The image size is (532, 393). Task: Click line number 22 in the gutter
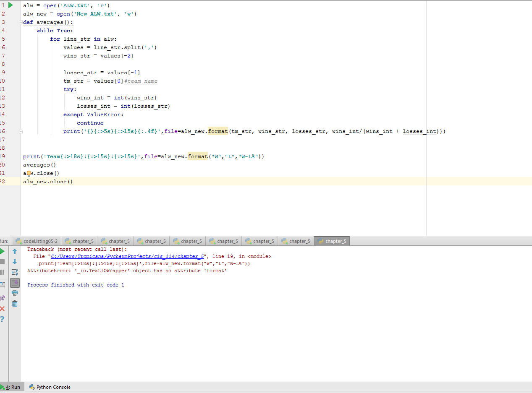[x=4, y=181]
